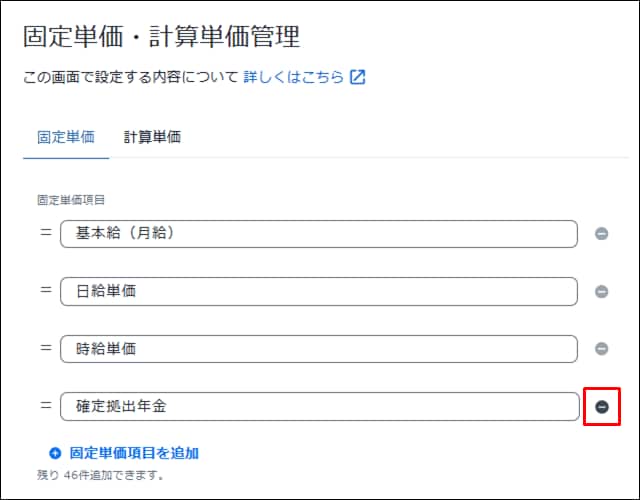
Task: Focus the 確定拠出年金 input field
Action: coord(320,407)
